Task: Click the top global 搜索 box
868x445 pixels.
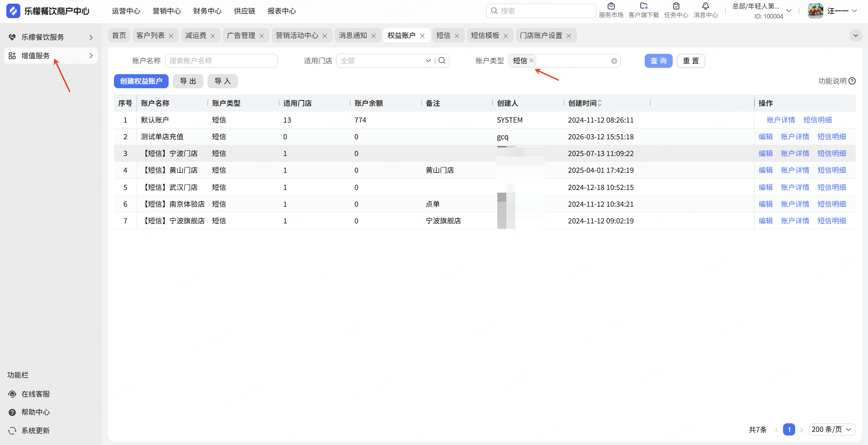Action: click(x=541, y=11)
